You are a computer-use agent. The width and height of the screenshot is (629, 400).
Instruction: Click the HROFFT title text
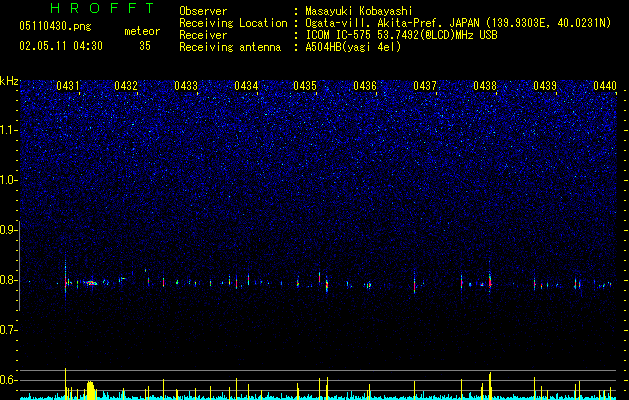[x=102, y=8]
